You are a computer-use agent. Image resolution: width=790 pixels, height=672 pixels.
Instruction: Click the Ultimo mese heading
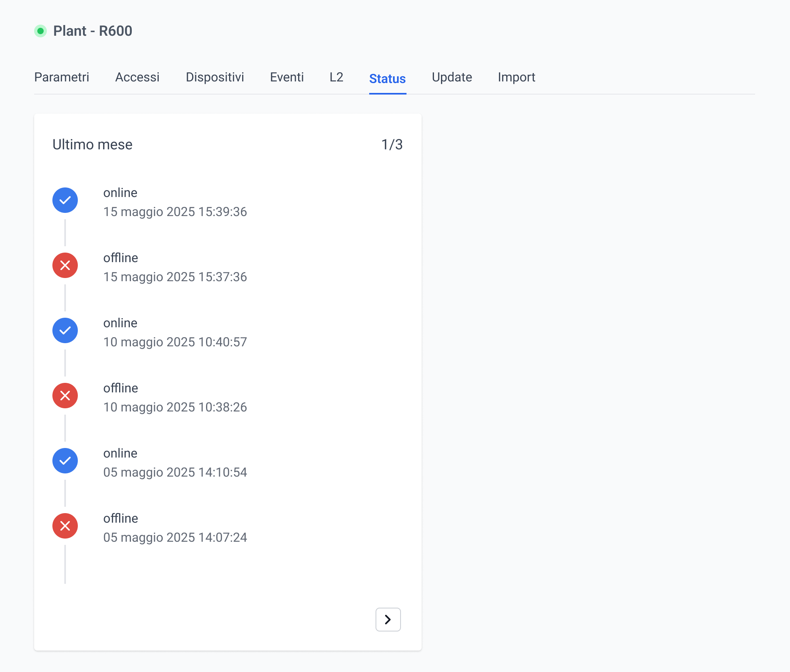(92, 145)
